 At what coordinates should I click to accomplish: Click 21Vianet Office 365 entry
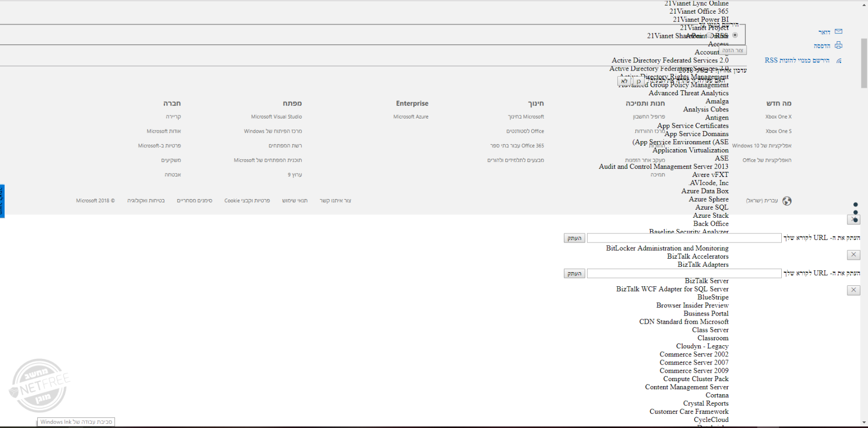tap(699, 11)
